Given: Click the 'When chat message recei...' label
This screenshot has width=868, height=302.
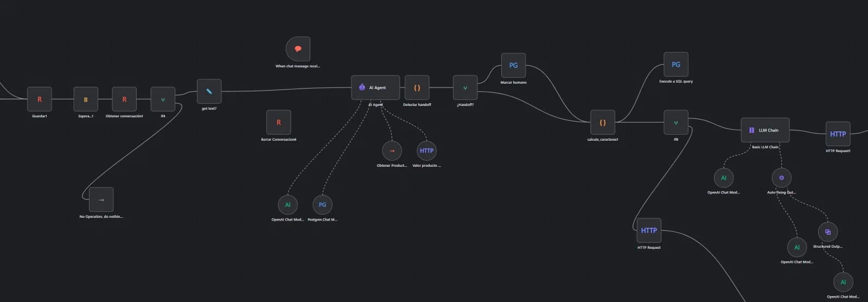Looking at the screenshot, I should click(x=298, y=66).
